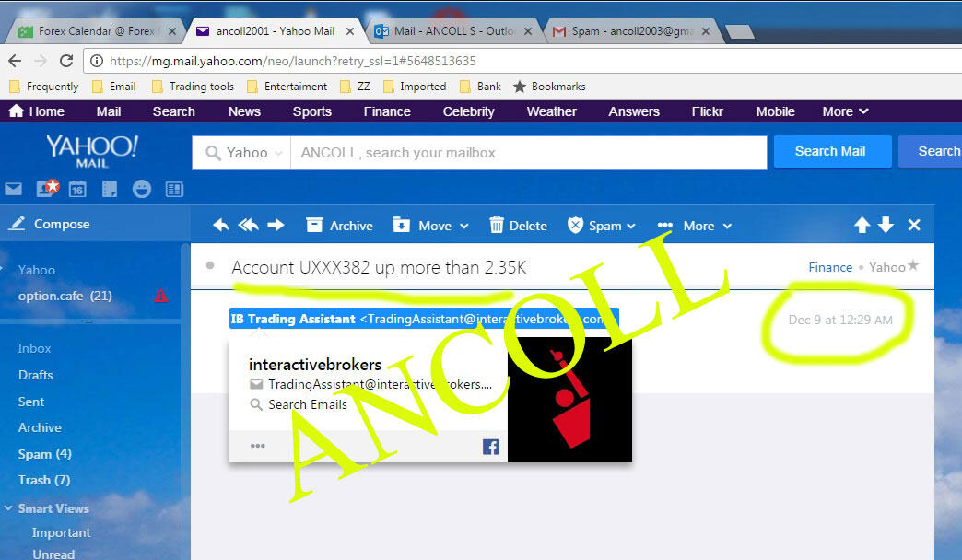Screen dimensions: 962x560
Task: Archive the open message
Action: click(339, 225)
